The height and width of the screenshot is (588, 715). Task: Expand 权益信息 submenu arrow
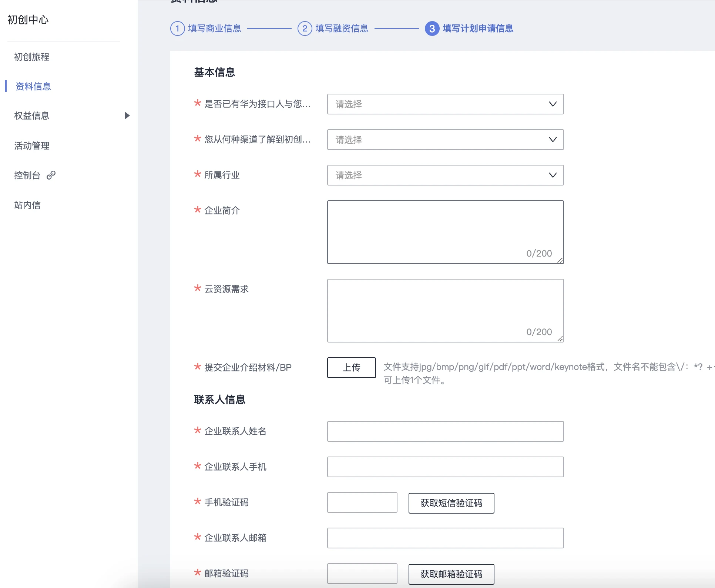(127, 116)
